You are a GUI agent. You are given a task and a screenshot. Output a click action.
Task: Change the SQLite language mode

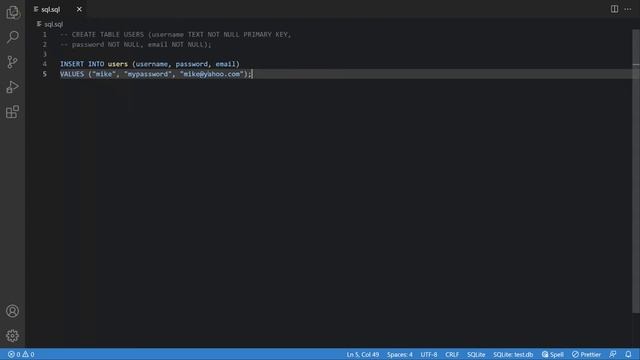pos(476,354)
